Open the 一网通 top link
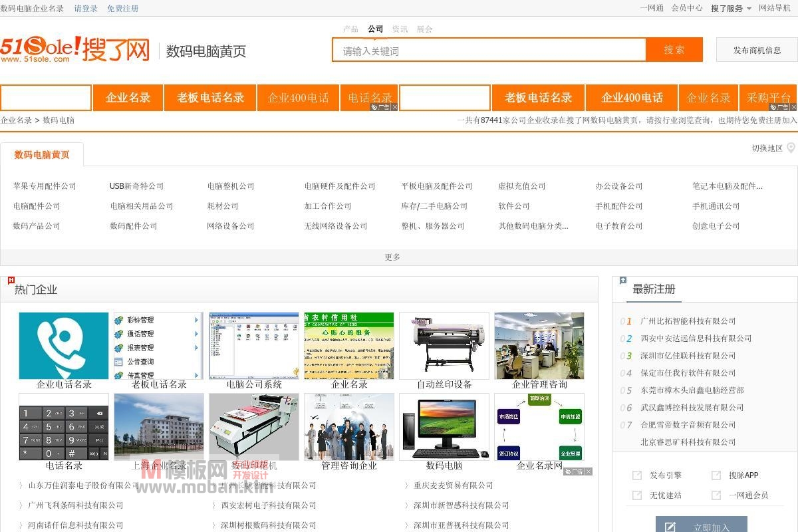The width and height of the screenshot is (798, 532). click(652, 9)
